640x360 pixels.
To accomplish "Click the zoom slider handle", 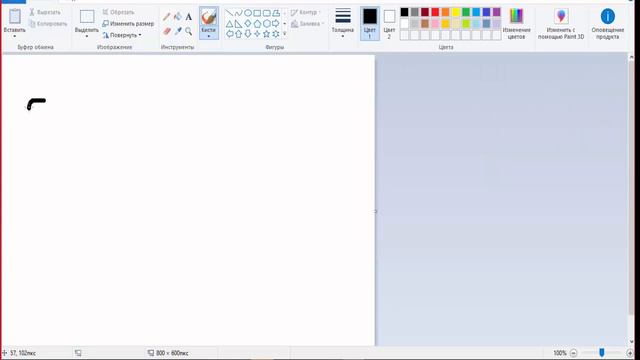I will (602, 352).
